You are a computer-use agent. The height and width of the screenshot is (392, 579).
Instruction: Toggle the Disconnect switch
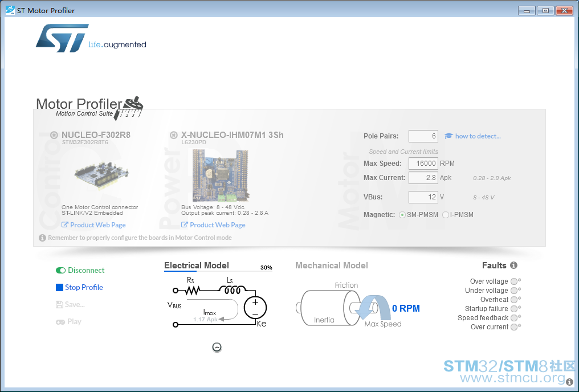[60, 271]
